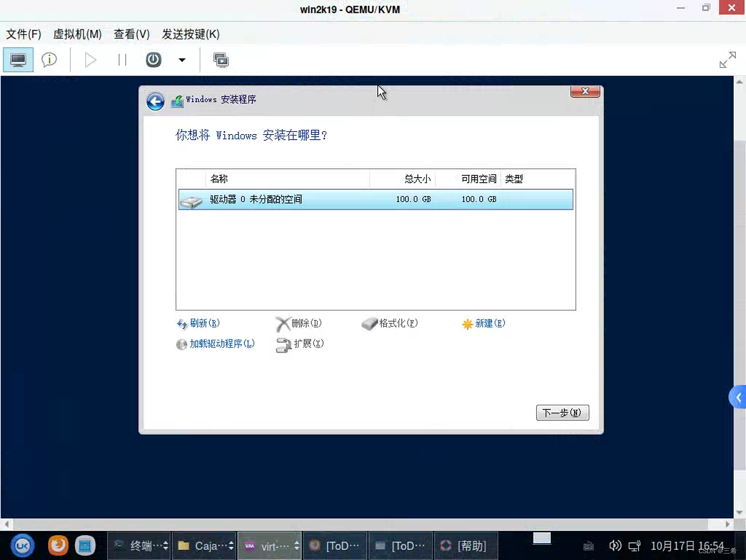Viewport: 746px width, 560px height.
Task: Pause the virtual machine
Action: coord(122,60)
